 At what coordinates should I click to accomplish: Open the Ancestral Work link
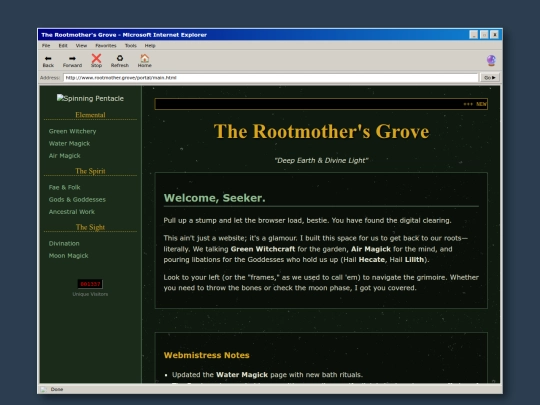tap(72, 212)
